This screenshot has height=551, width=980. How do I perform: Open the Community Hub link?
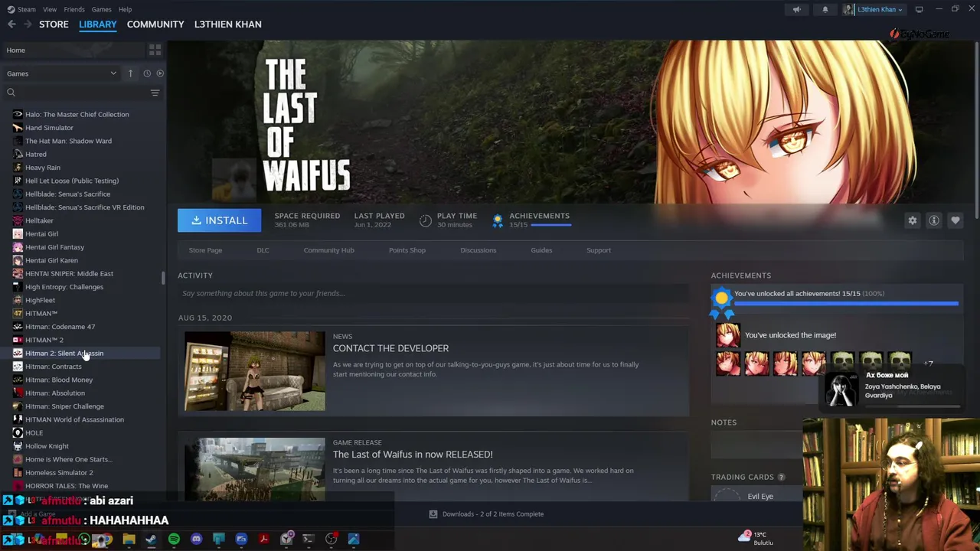pos(328,250)
